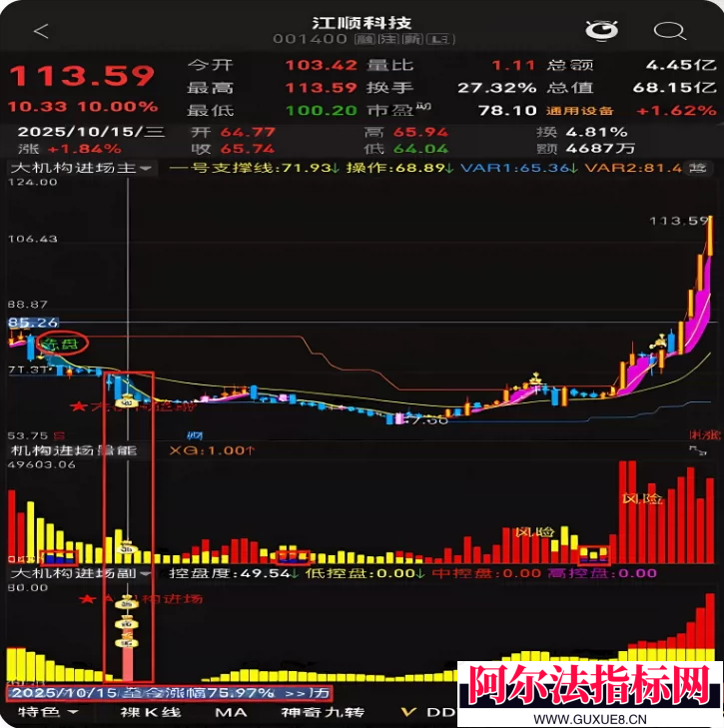Switch to the MA tab
This screenshot has height=728, width=724.
click(232, 712)
